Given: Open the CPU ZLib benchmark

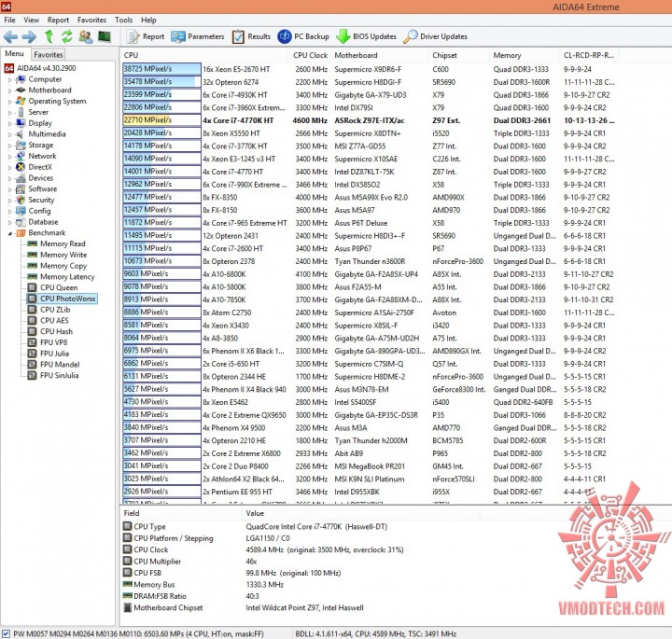Looking at the screenshot, I should click(x=49, y=310).
